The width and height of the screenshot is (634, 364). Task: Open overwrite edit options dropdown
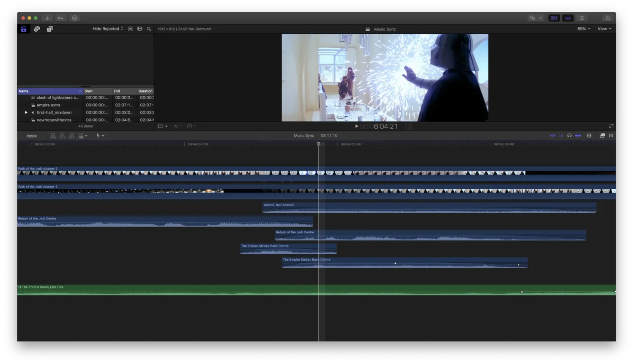tap(83, 136)
